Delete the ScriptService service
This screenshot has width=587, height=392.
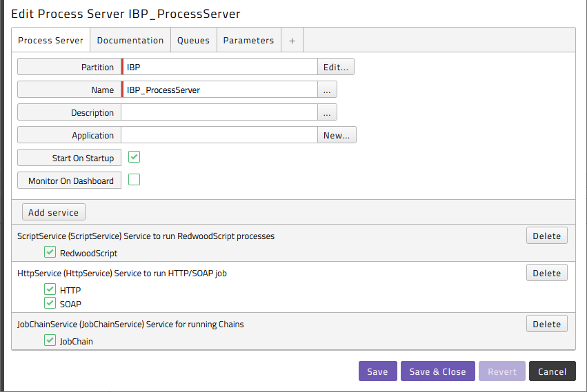click(546, 236)
